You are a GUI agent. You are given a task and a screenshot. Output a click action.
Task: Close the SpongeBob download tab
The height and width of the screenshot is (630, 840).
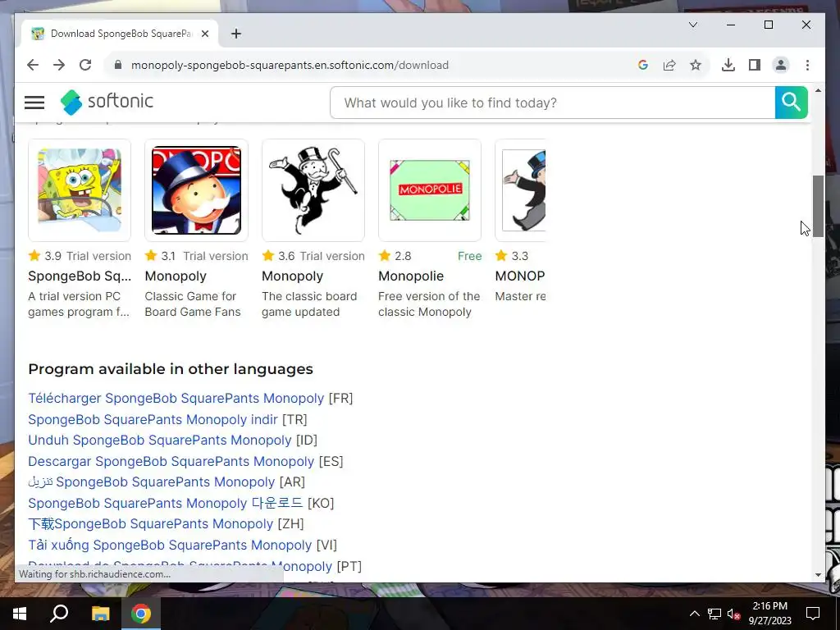click(x=204, y=34)
